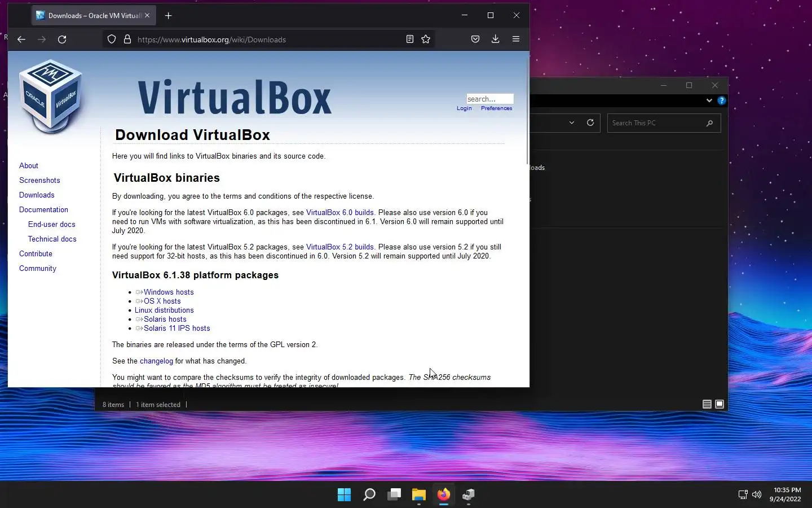Go back with Firefox back arrow
Screen dimensions: 812x508
pos(21,40)
